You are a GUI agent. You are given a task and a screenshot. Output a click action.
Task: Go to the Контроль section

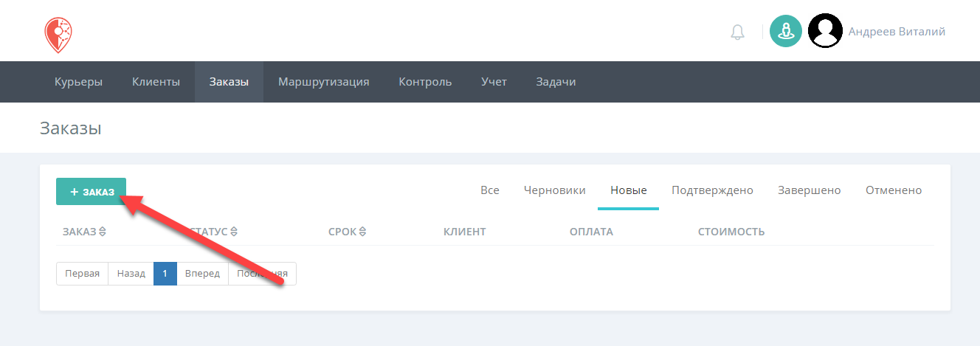tap(425, 82)
